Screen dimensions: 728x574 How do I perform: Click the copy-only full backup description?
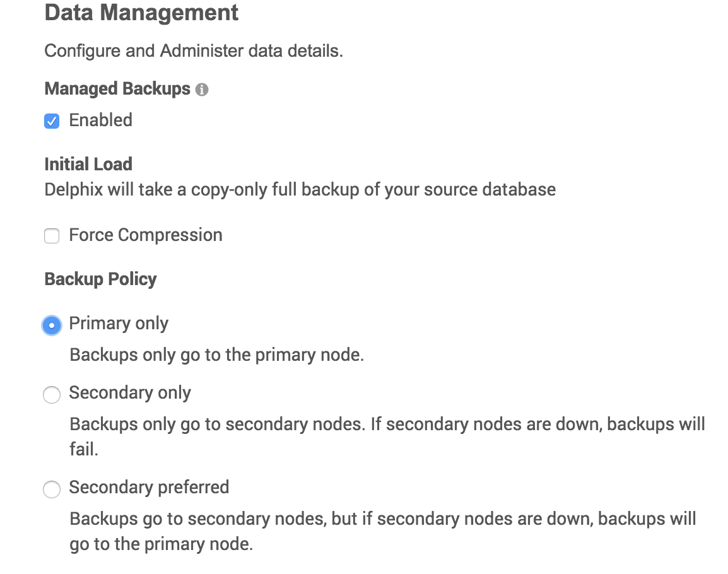300,189
